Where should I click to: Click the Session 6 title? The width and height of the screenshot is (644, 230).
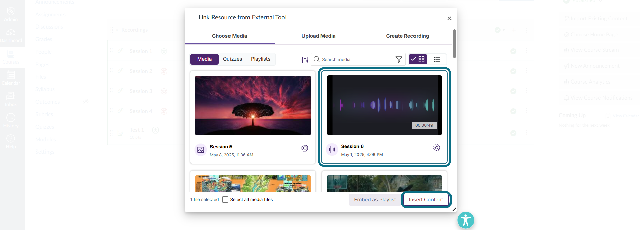click(x=352, y=146)
